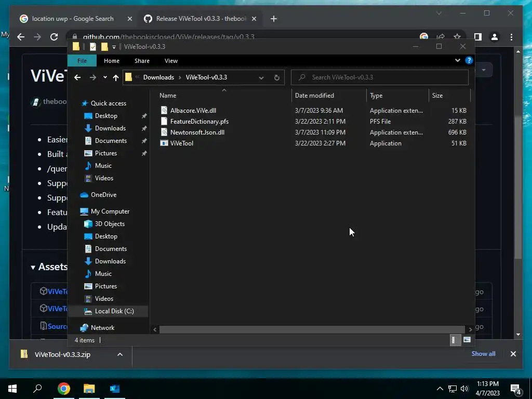Open address bar history dropdown
This screenshot has width=532, height=399.
point(261,78)
